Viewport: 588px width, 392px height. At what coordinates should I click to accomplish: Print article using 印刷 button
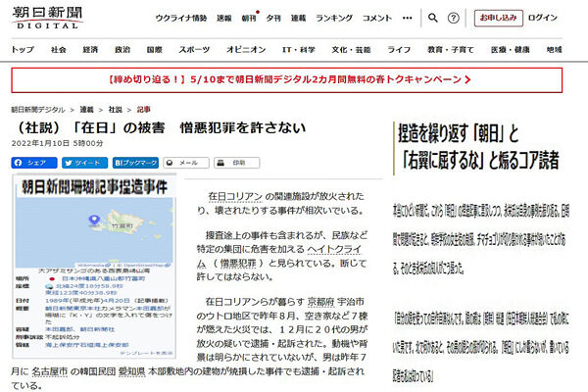(x=236, y=163)
